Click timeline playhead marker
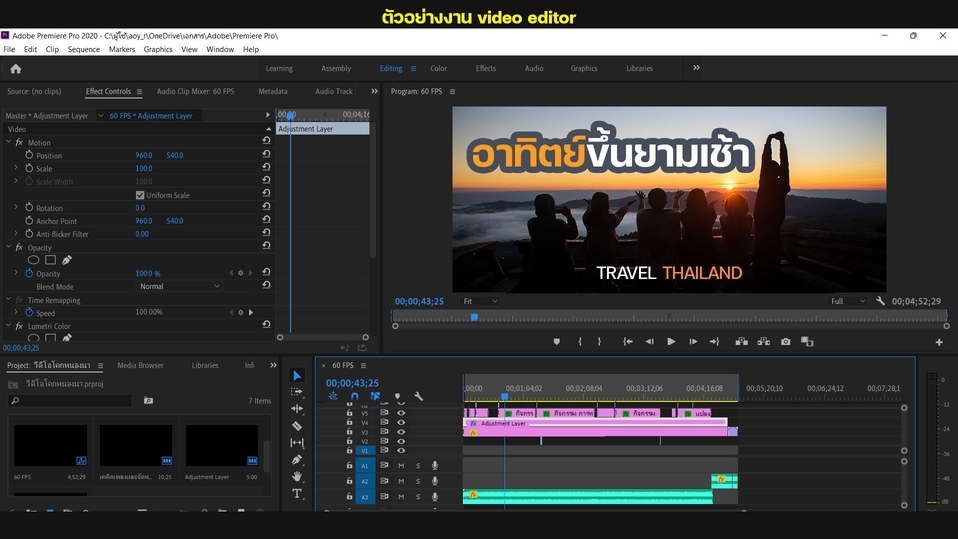This screenshot has height=539, width=958. (x=505, y=397)
